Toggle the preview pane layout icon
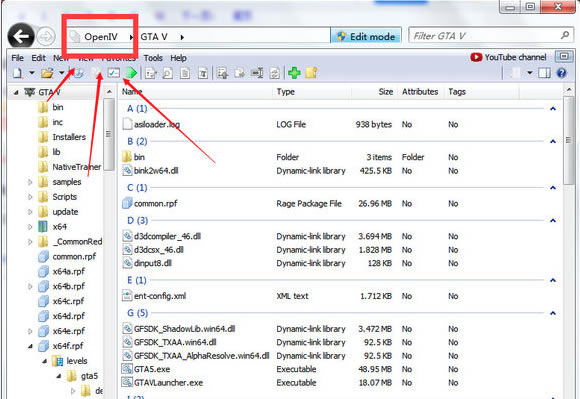The height and width of the screenshot is (399, 580). coord(544,73)
